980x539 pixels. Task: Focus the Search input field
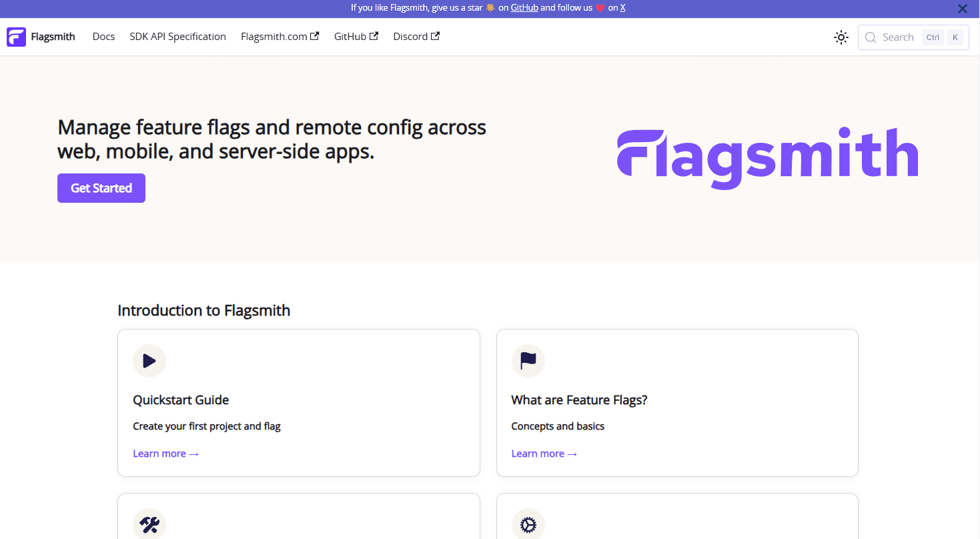(x=913, y=37)
